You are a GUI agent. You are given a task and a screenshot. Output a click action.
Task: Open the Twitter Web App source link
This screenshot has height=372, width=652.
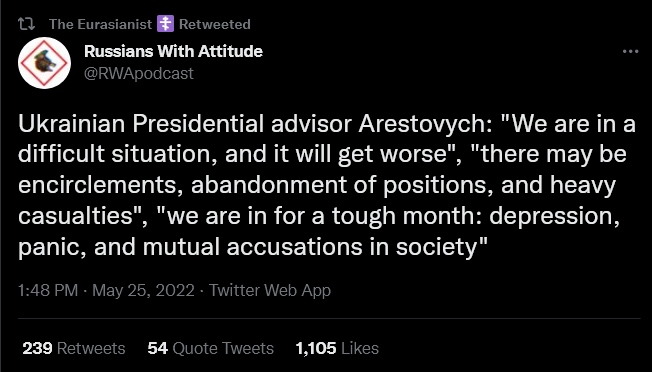point(269,290)
